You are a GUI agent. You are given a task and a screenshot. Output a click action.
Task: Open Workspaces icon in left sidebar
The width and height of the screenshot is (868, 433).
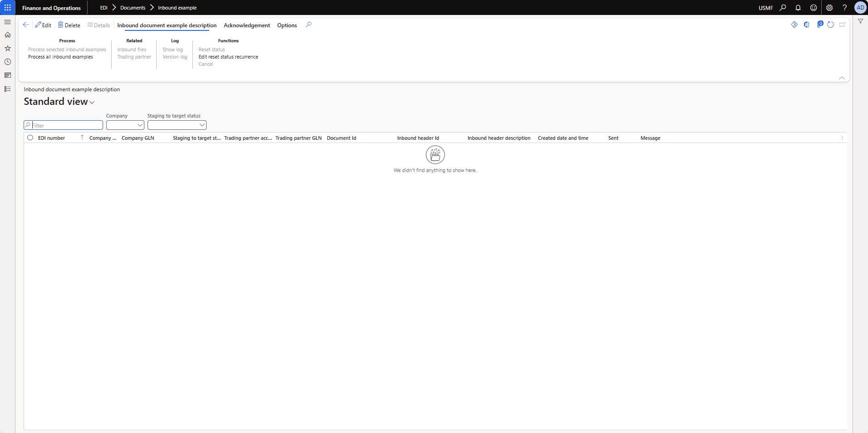pyautogui.click(x=8, y=75)
